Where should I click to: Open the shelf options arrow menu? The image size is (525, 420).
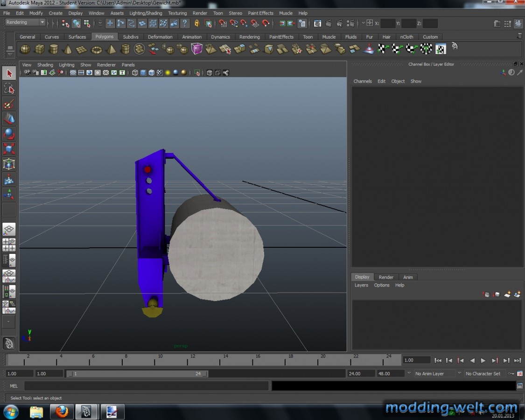(10, 54)
